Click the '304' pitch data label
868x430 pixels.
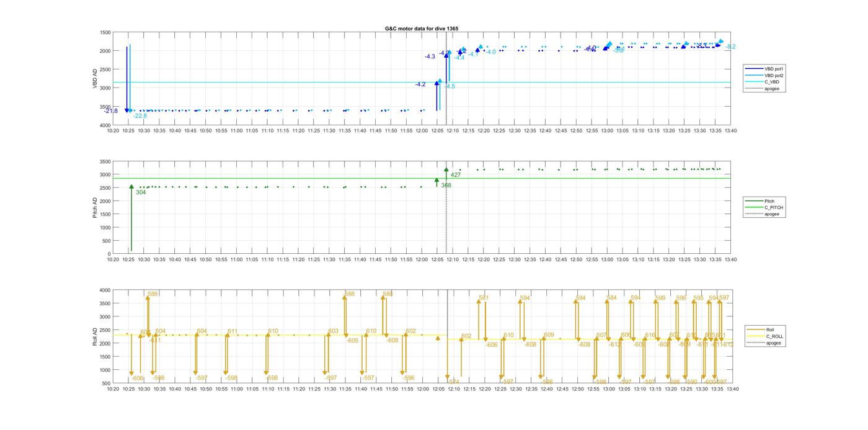(x=141, y=192)
